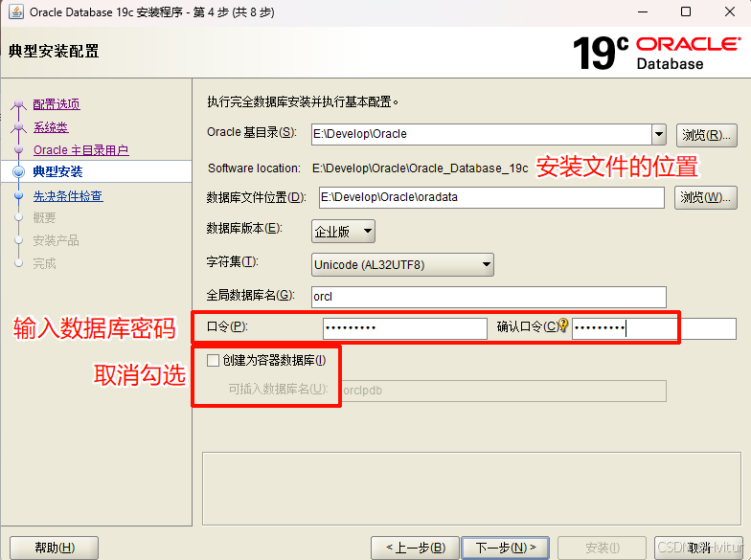Click the 安装产品 step label
Viewport: 751px width, 560px height.
56,241
